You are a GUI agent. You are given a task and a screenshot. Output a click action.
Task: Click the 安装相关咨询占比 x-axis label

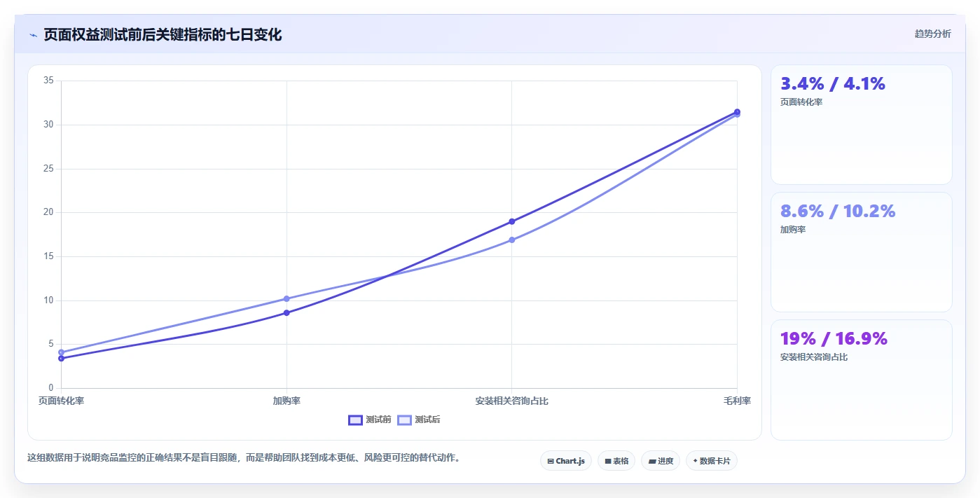pos(511,401)
